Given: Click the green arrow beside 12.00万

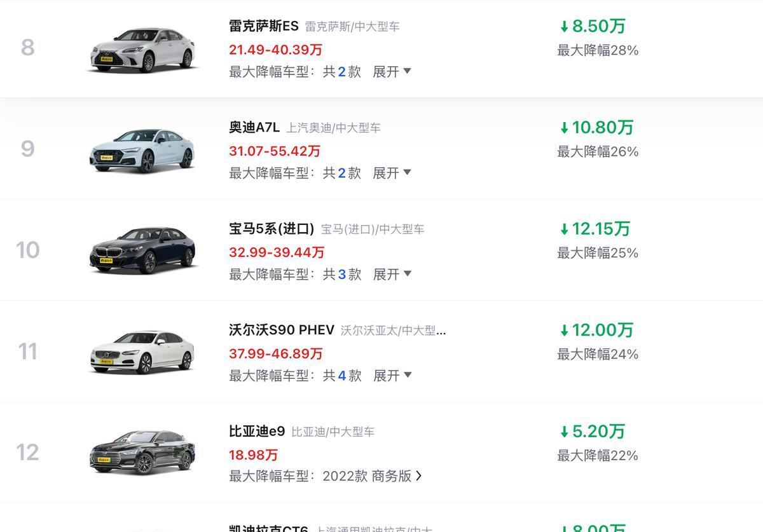Looking at the screenshot, I should [x=564, y=331].
